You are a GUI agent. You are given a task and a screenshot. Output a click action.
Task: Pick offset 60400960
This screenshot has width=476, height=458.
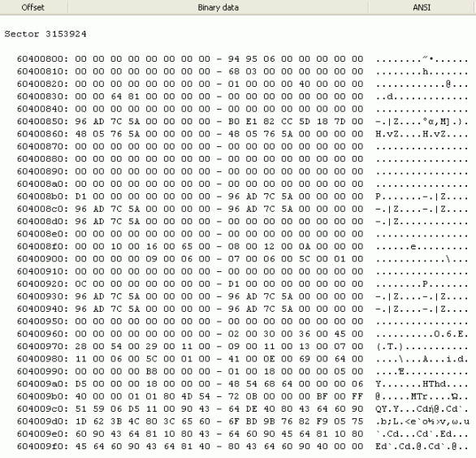coord(42,334)
